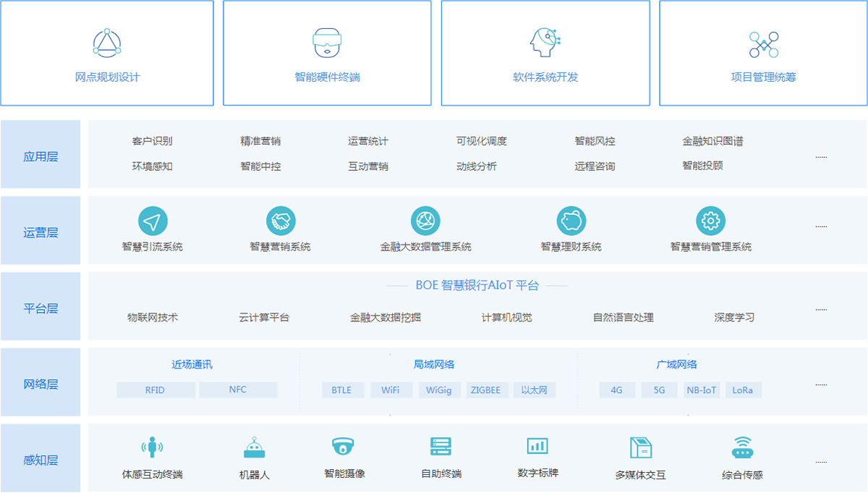Viewport: 868px width, 493px height.
Task: Click the WiFi network tag
Action: click(x=391, y=390)
